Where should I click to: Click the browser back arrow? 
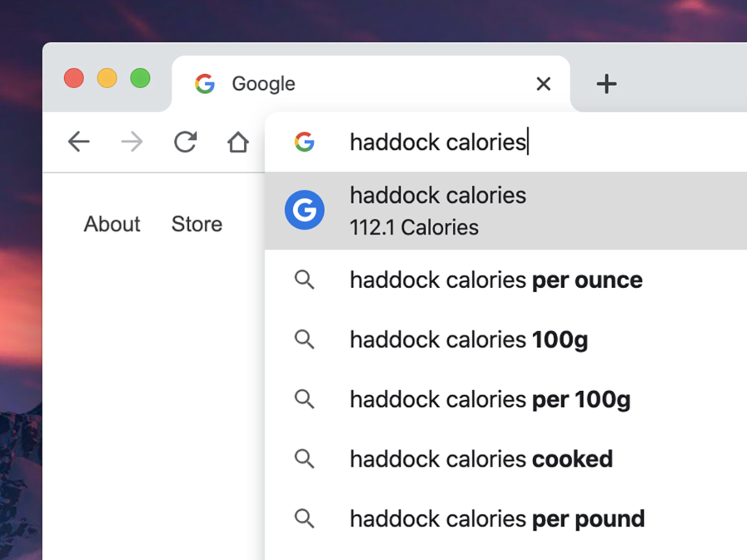point(79,142)
